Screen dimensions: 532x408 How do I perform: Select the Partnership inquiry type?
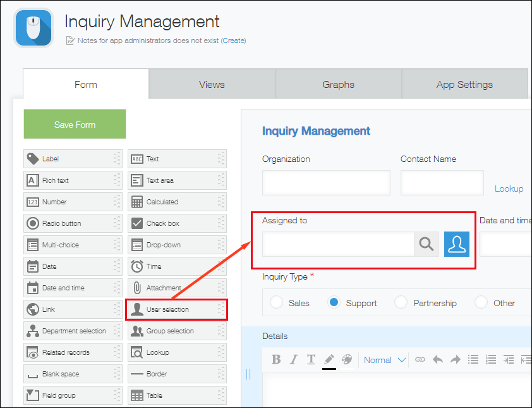click(x=402, y=303)
